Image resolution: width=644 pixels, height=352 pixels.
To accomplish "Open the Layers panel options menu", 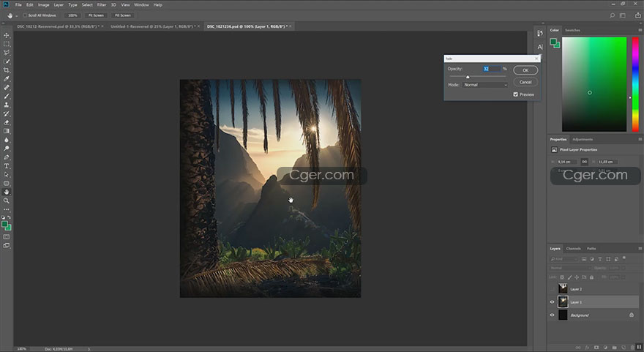I will pos(640,249).
